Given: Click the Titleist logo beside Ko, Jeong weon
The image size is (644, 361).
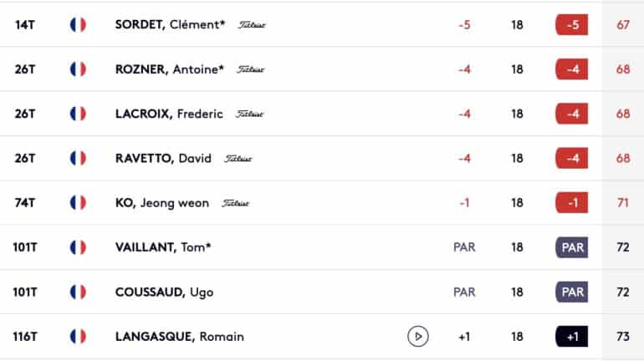Looking at the screenshot, I should pos(236,203).
